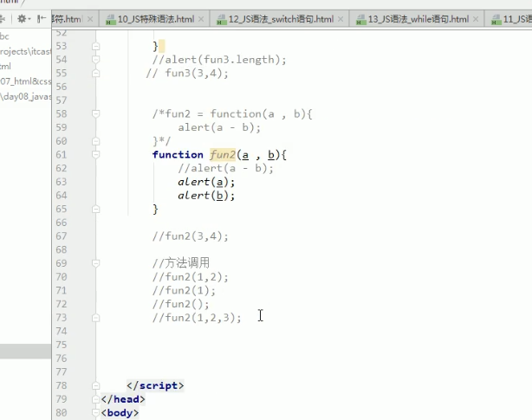Toggle the fold end marker at line 60
This screenshot has width=532, height=420.
click(x=96, y=141)
